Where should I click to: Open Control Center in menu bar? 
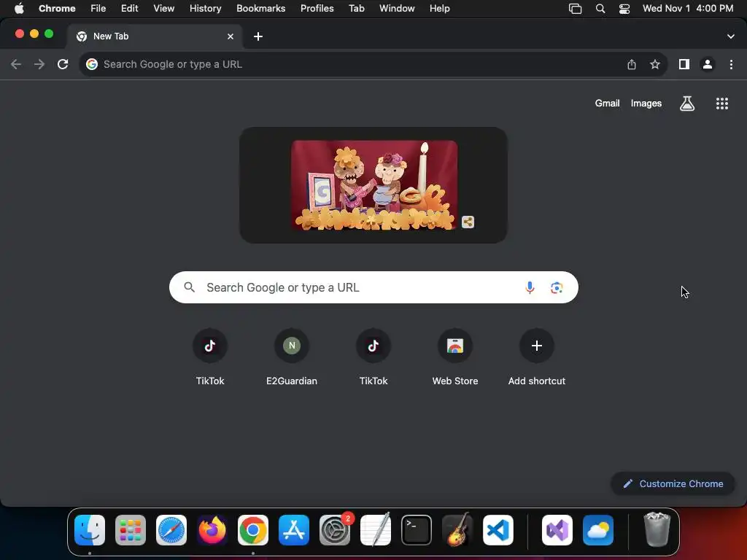(x=624, y=9)
